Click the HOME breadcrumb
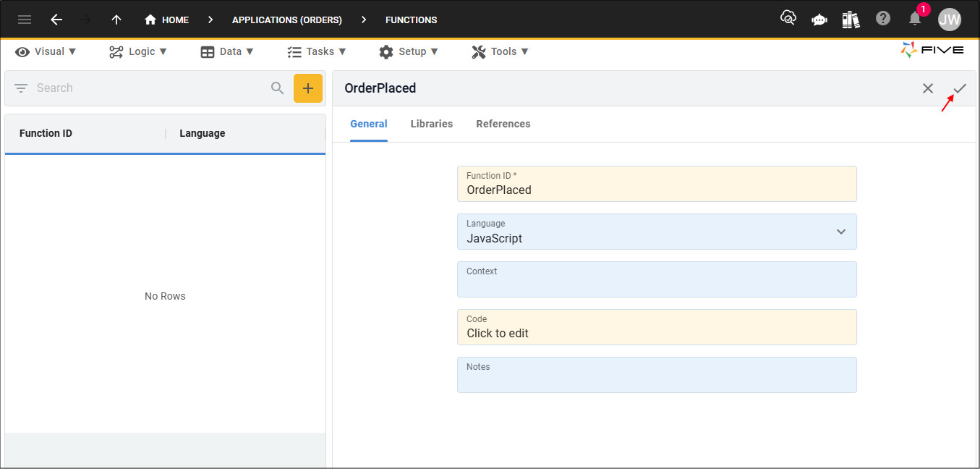The image size is (980, 469). tap(167, 20)
